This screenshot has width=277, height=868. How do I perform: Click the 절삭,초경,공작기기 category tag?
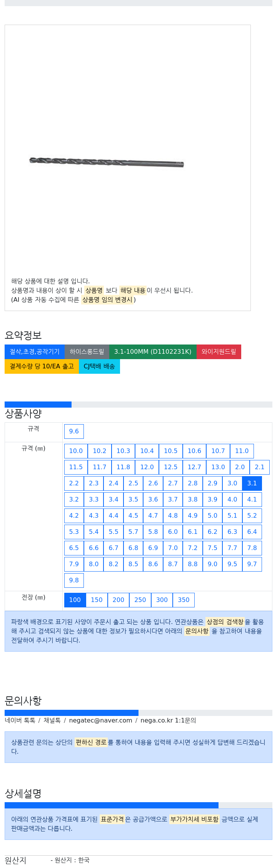click(35, 352)
